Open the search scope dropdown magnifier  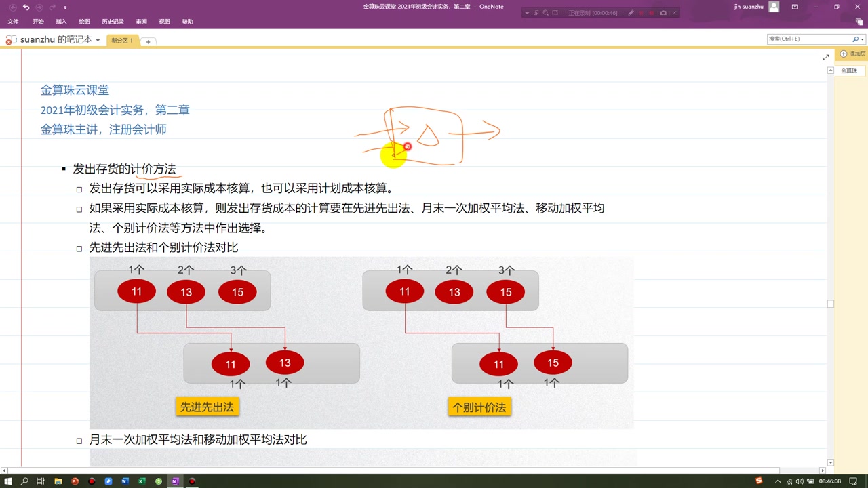point(857,39)
